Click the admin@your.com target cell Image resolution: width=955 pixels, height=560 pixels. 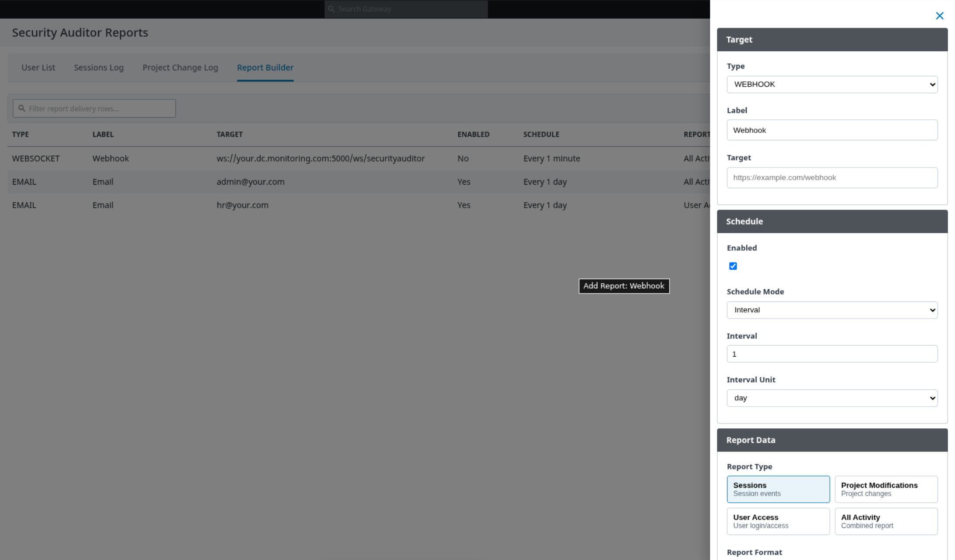tap(250, 182)
